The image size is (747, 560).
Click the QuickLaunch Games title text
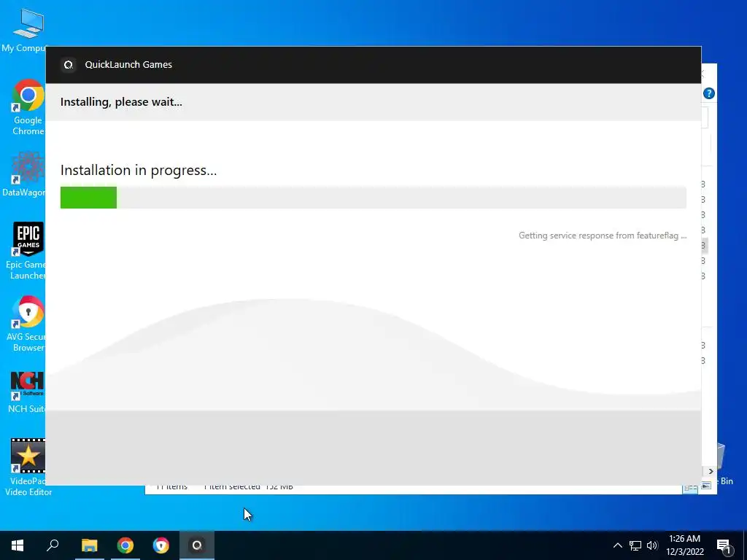tap(128, 65)
